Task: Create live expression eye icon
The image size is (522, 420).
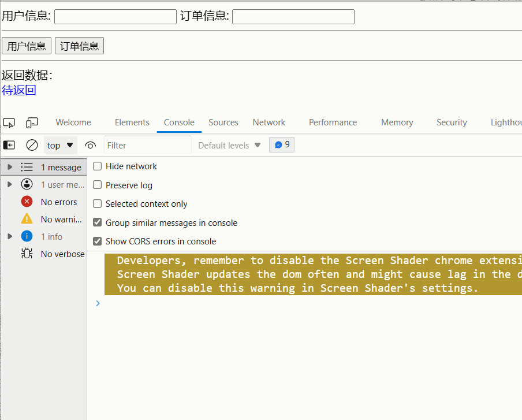Action: coord(90,145)
